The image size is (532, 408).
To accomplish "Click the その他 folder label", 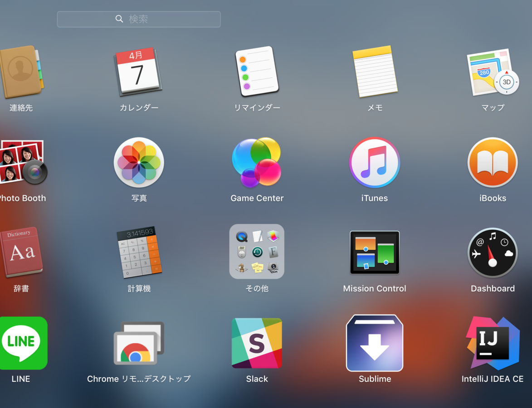I will [x=257, y=289].
